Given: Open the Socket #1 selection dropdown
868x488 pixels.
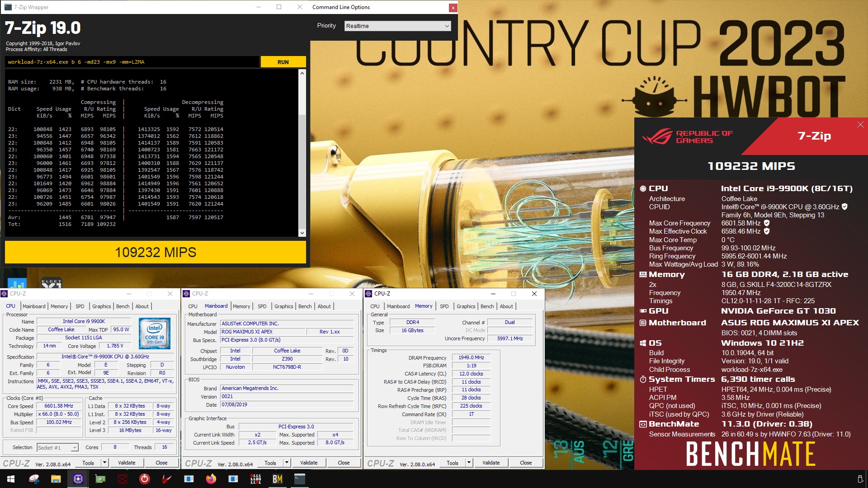Looking at the screenshot, I should 57,448.
